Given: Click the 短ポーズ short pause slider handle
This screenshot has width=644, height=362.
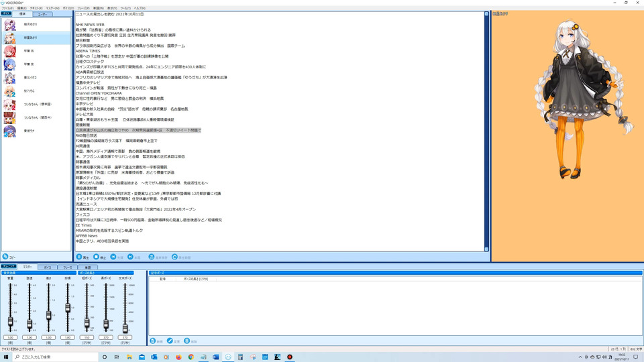Looking at the screenshot, I should 87,323.
